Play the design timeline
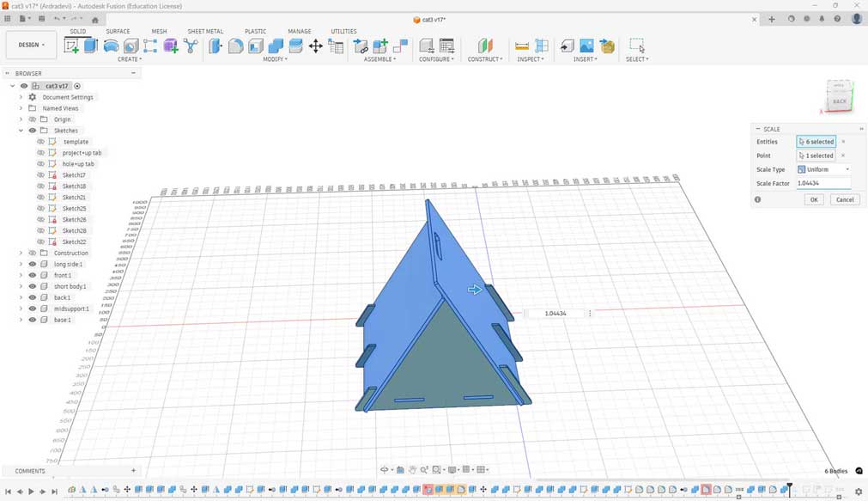 tap(31, 491)
